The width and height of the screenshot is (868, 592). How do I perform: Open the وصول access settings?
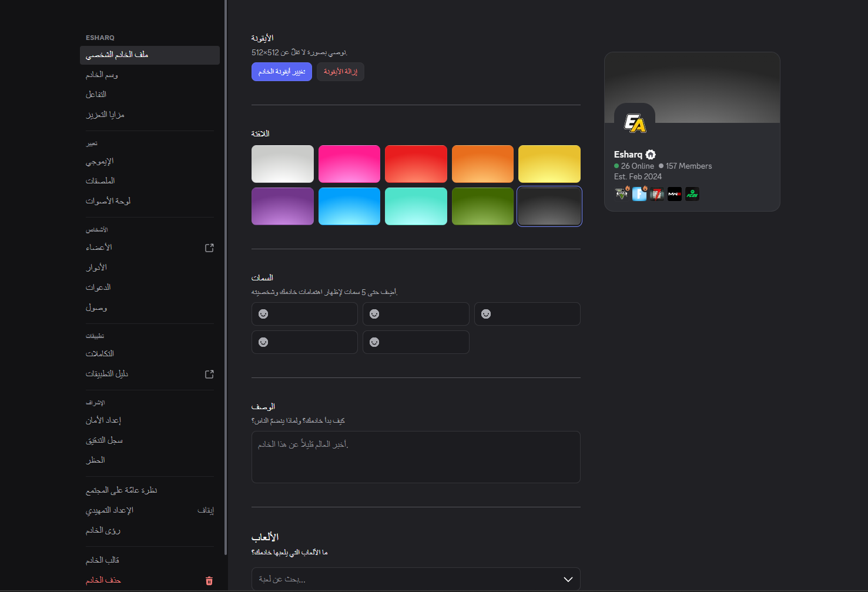click(150, 307)
